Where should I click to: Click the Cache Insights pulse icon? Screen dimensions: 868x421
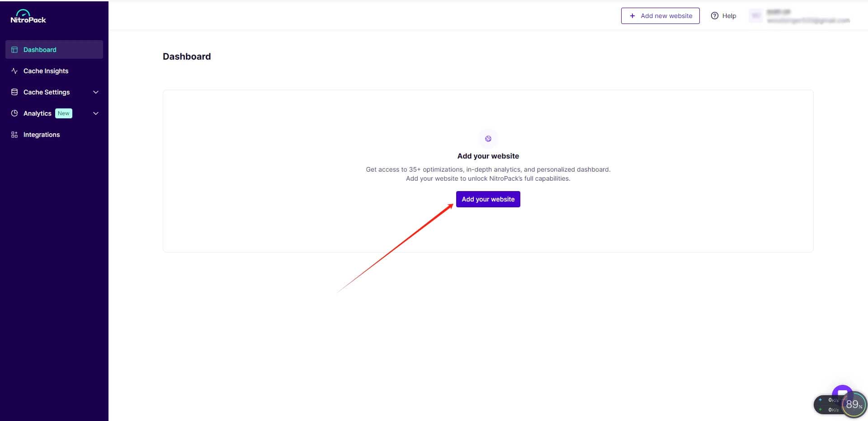tap(14, 71)
